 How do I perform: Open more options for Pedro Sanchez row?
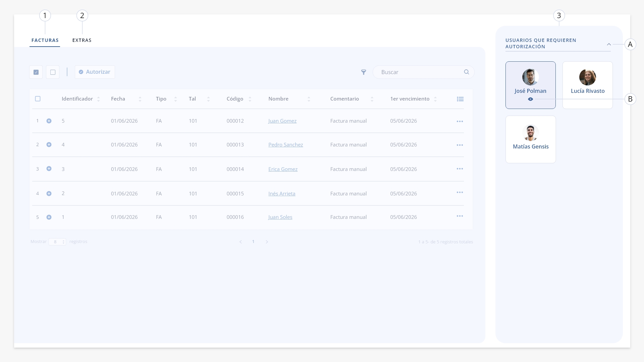point(460,145)
